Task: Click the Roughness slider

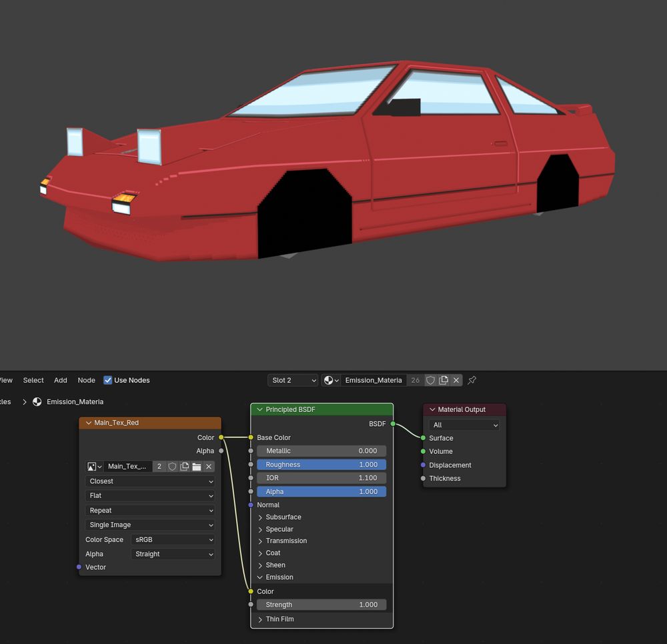Action: [321, 465]
